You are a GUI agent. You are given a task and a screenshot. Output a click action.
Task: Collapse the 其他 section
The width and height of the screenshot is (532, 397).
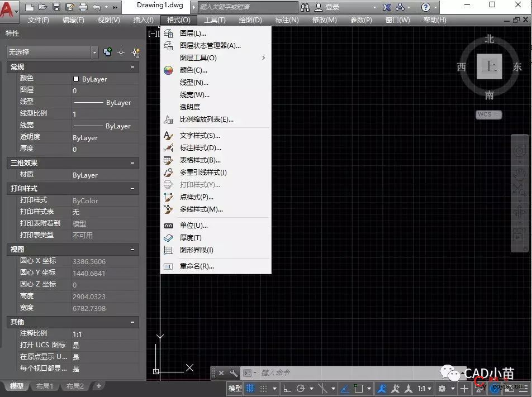click(132, 322)
